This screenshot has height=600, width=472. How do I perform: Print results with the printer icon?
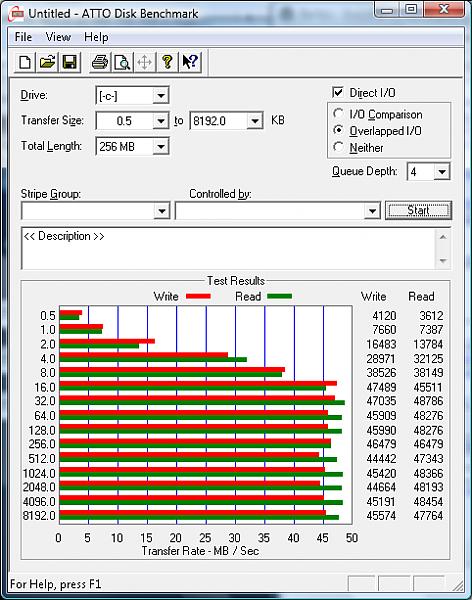100,62
